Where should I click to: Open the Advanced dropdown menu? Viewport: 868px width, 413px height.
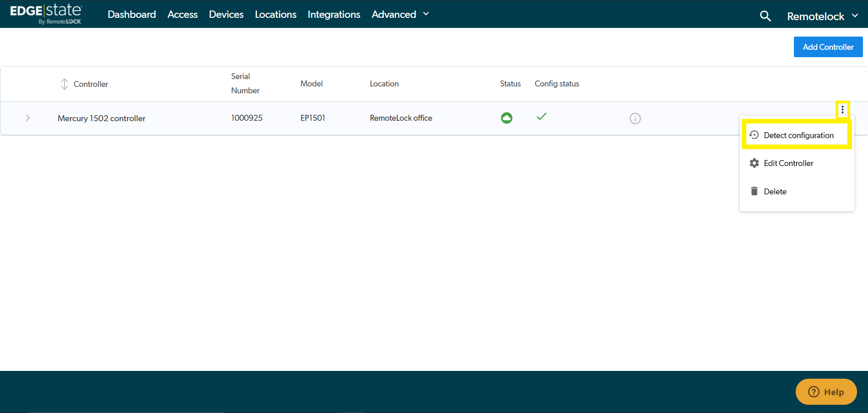[x=400, y=15]
